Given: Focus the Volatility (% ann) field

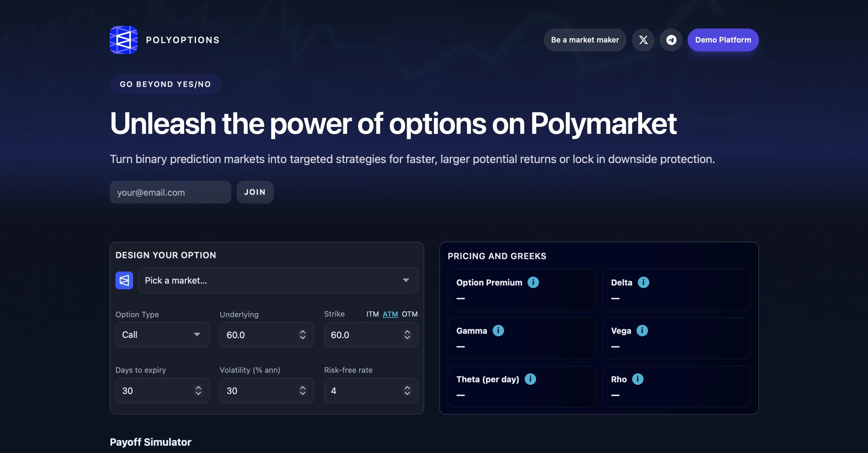Looking at the screenshot, I should [x=267, y=391].
